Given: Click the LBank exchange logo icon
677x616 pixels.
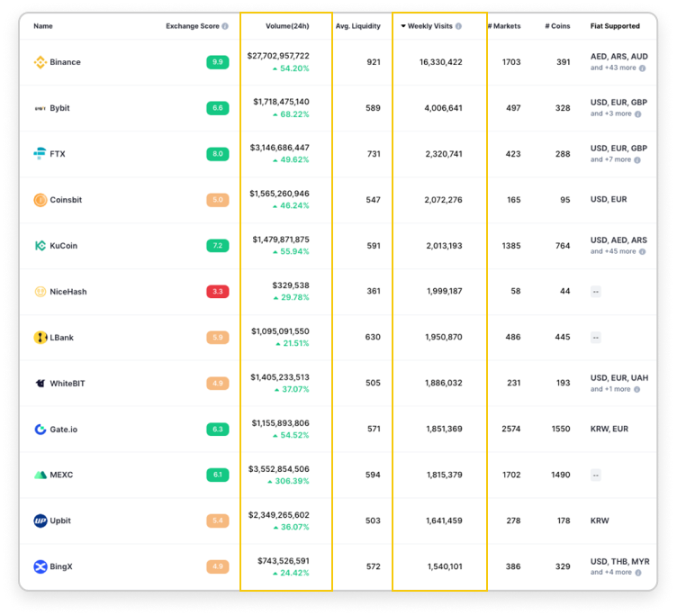Looking at the screenshot, I should tap(41, 338).
